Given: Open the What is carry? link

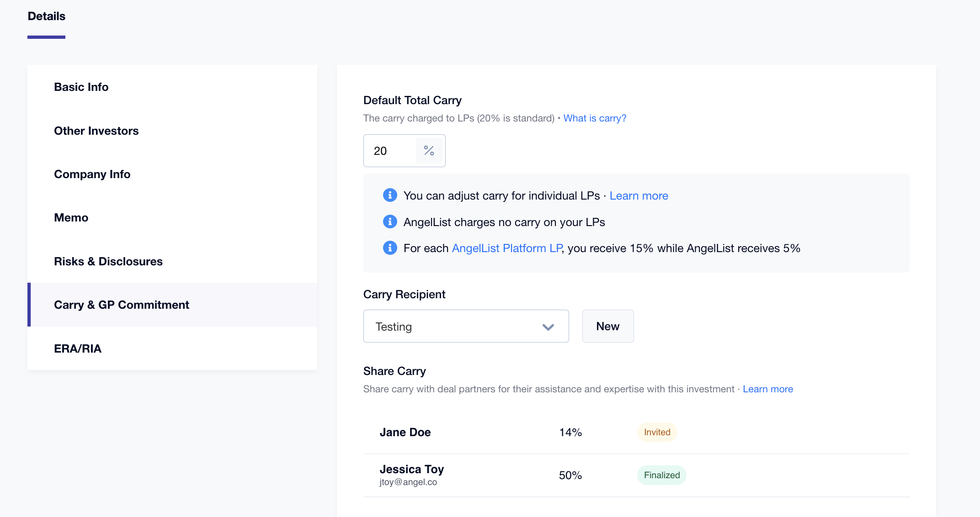Looking at the screenshot, I should point(595,118).
